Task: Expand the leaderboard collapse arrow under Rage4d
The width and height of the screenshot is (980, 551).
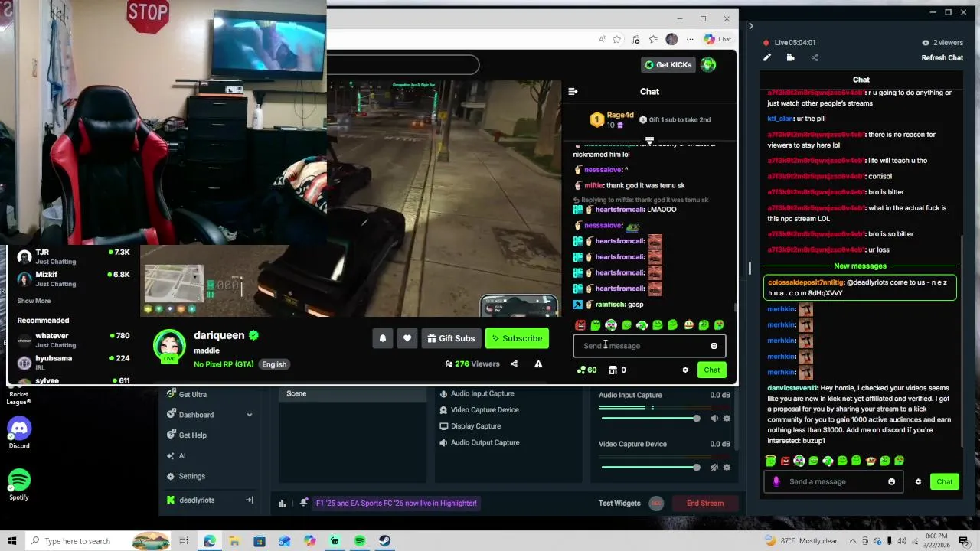Action: pos(649,141)
